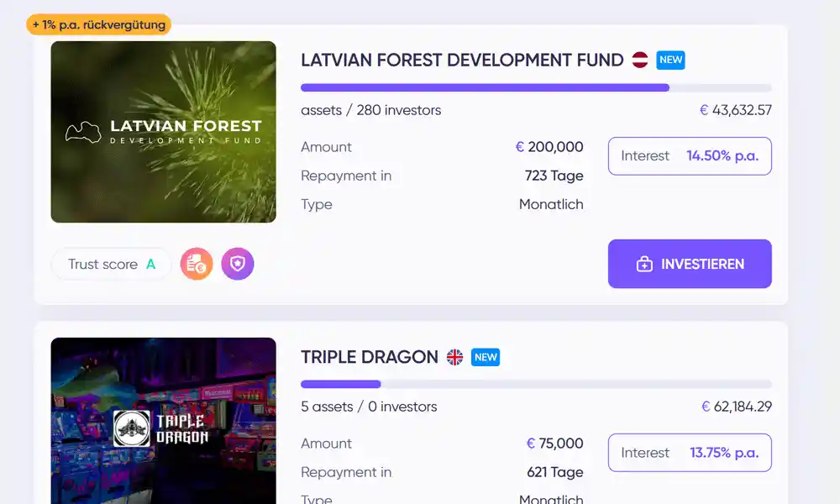
Task: Click the INVESTIEREN button
Action: [x=690, y=264]
